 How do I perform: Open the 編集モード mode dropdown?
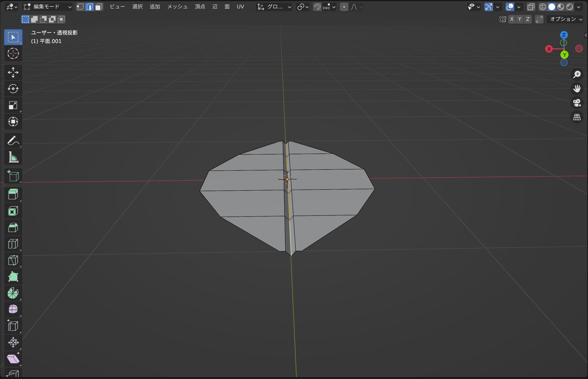pos(47,7)
